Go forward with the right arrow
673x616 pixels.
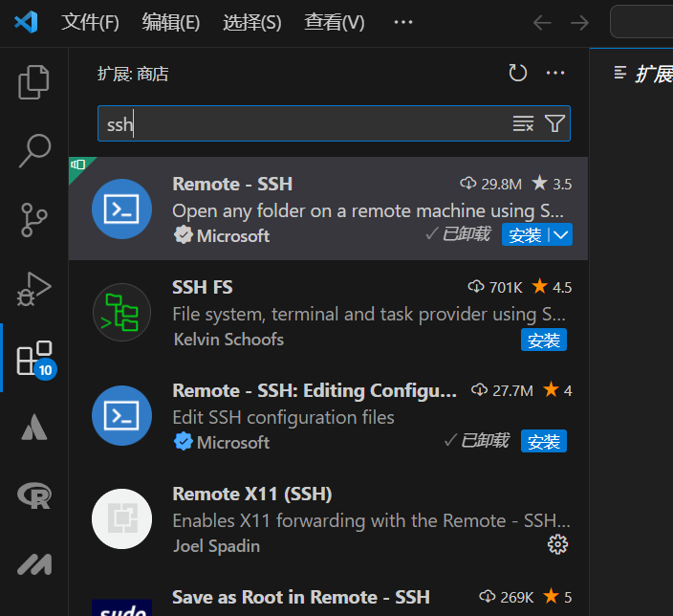pyautogui.click(x=579, y=23)
